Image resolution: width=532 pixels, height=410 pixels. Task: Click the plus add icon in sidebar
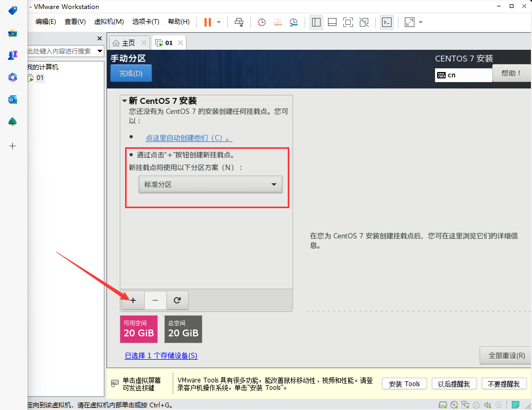(13, 146)
